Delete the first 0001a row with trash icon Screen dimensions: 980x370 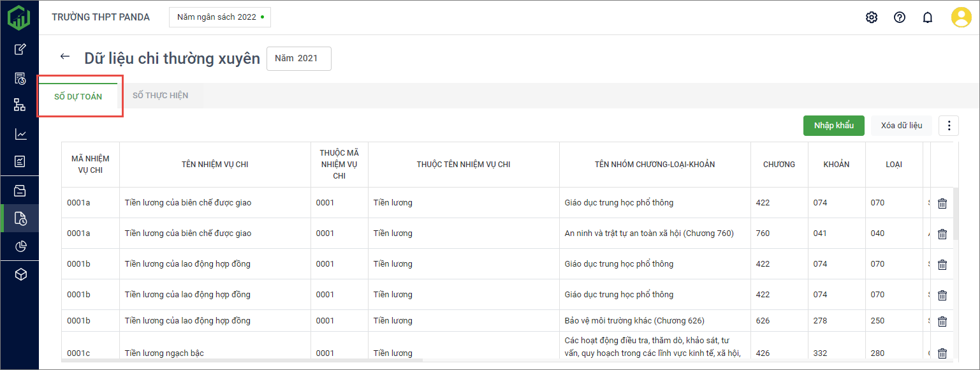(x=942, y=203)
